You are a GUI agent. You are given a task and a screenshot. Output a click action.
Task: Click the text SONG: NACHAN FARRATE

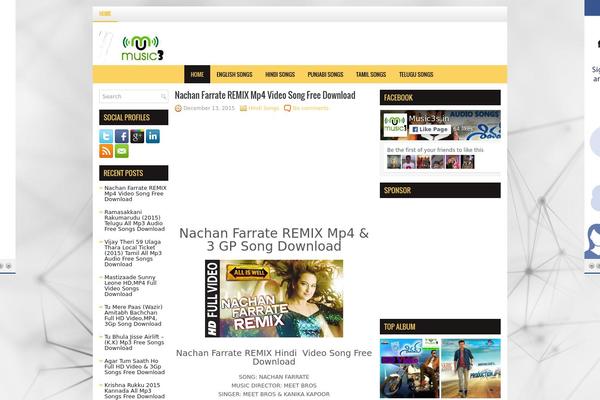(x=274, y=377)
